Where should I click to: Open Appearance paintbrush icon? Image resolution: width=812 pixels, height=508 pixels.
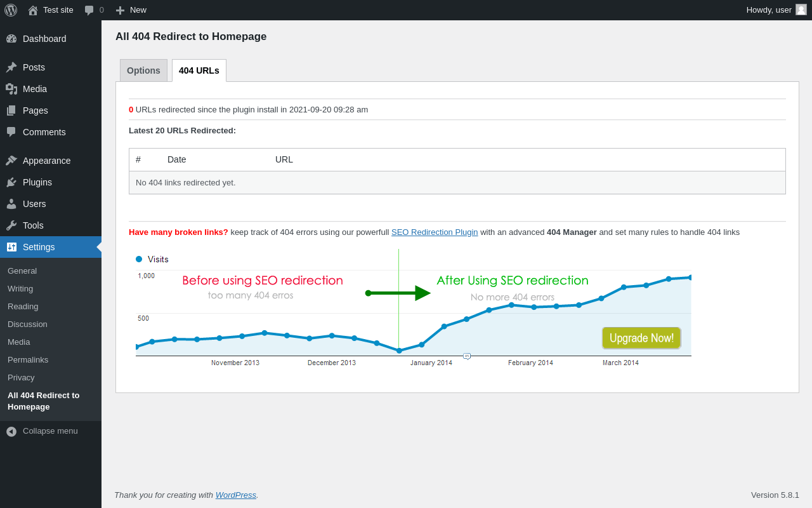coord(11,161)
